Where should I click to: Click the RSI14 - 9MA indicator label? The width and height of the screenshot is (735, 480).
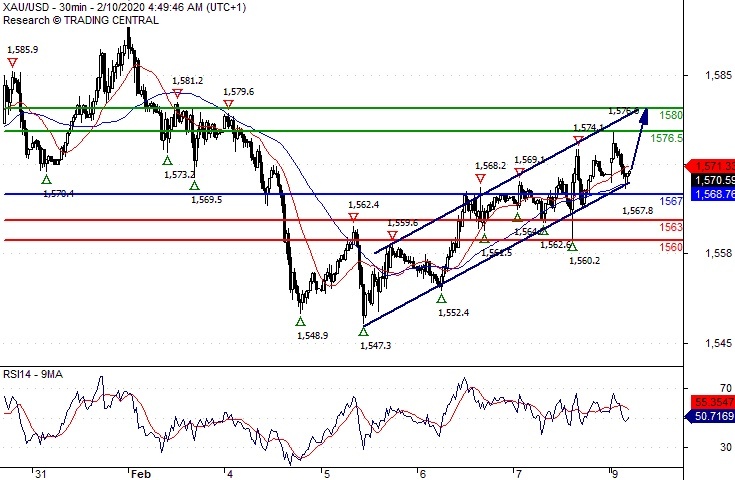click(x=33, y=375)
